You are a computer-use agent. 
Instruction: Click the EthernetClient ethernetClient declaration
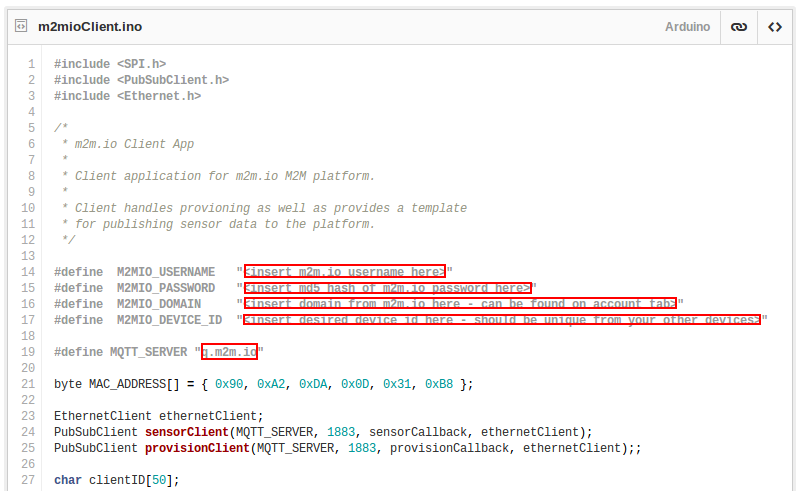[x=159, y=416]
